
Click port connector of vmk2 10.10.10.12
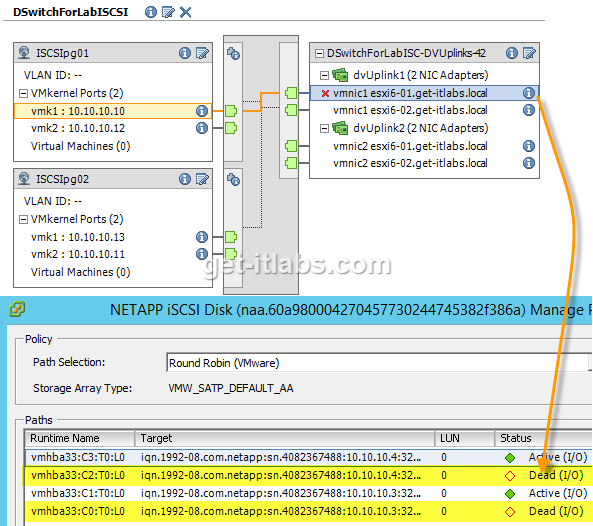point(231,128)
